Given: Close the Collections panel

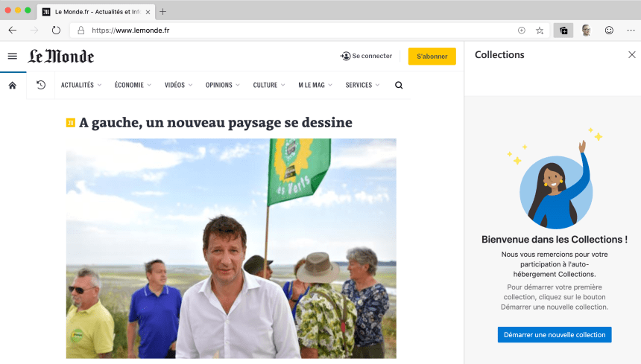Looking at the screenshot, I should coord(631,54).
